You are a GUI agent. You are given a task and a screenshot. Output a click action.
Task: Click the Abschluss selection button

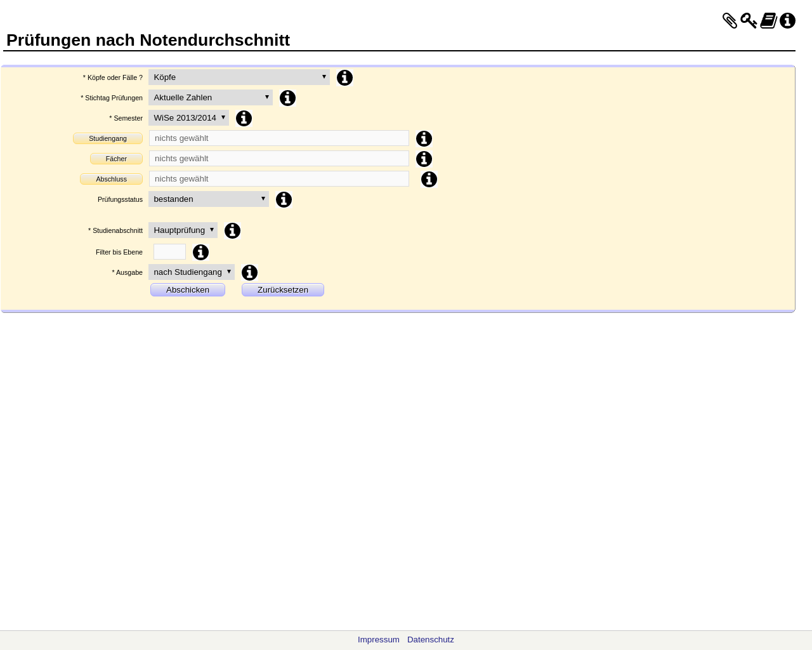(111, 179)
